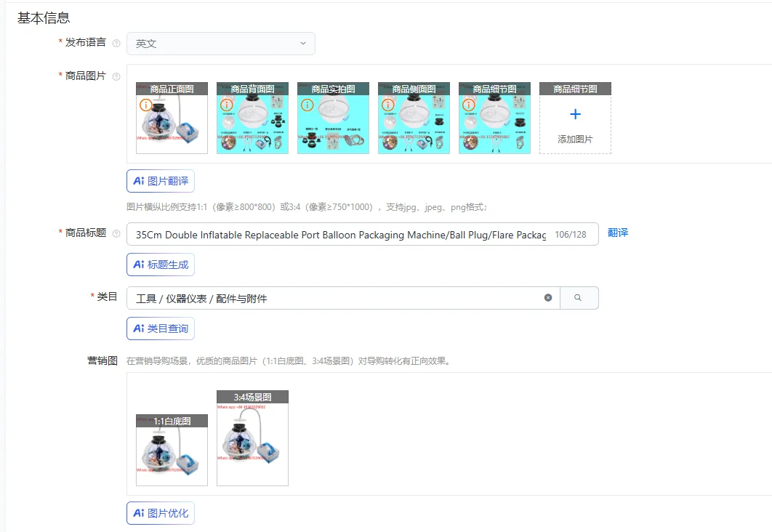This screenshot has width=772, height=532.
Task: Click the 基本信息 section heading
Action: point(44,18)
